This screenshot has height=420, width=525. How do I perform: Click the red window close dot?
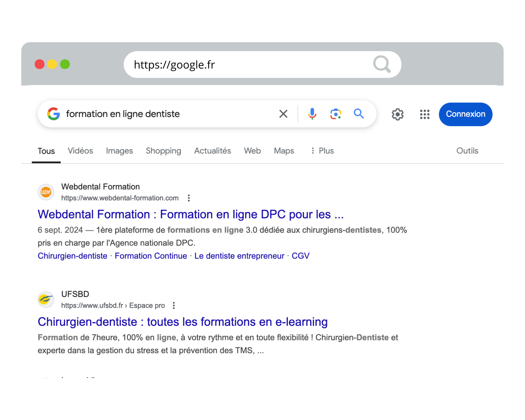coord(40,64)
